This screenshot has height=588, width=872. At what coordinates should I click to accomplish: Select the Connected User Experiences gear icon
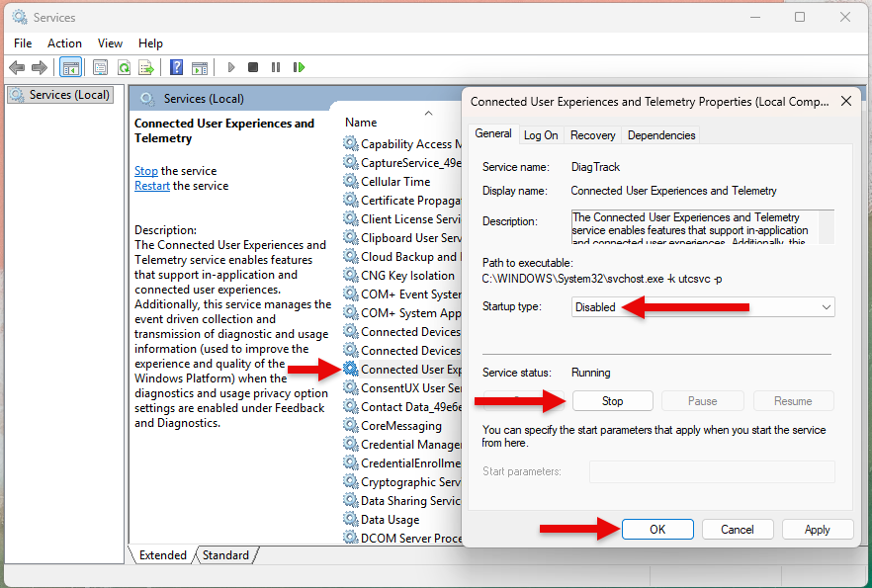[x=350, y=369]
